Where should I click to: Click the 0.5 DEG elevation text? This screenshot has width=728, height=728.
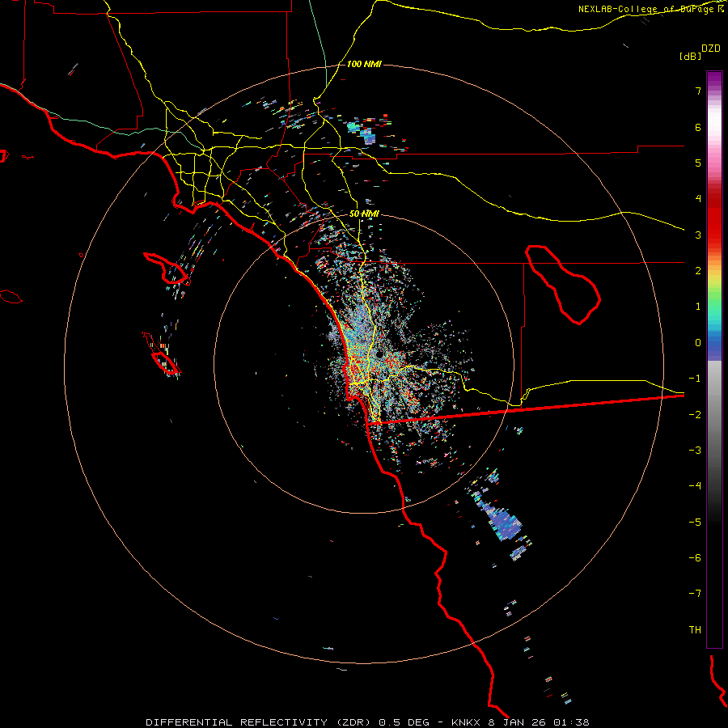pos(404,722)
